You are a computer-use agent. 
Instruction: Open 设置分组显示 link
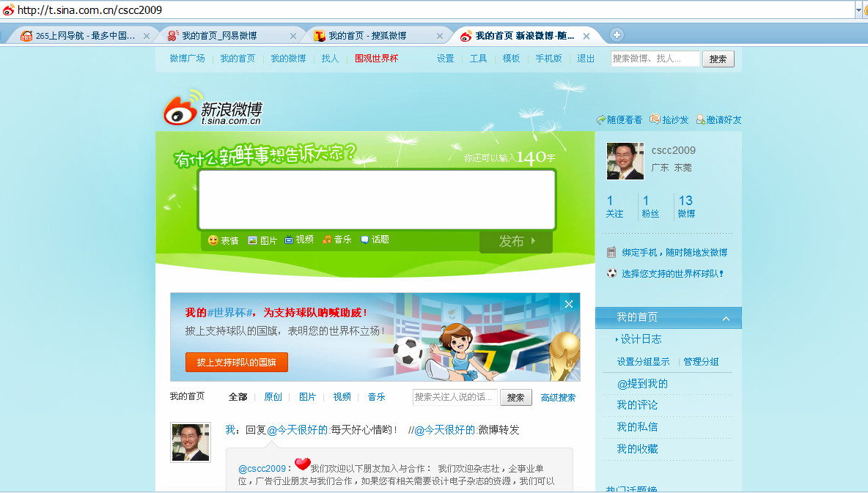point(643,362)
